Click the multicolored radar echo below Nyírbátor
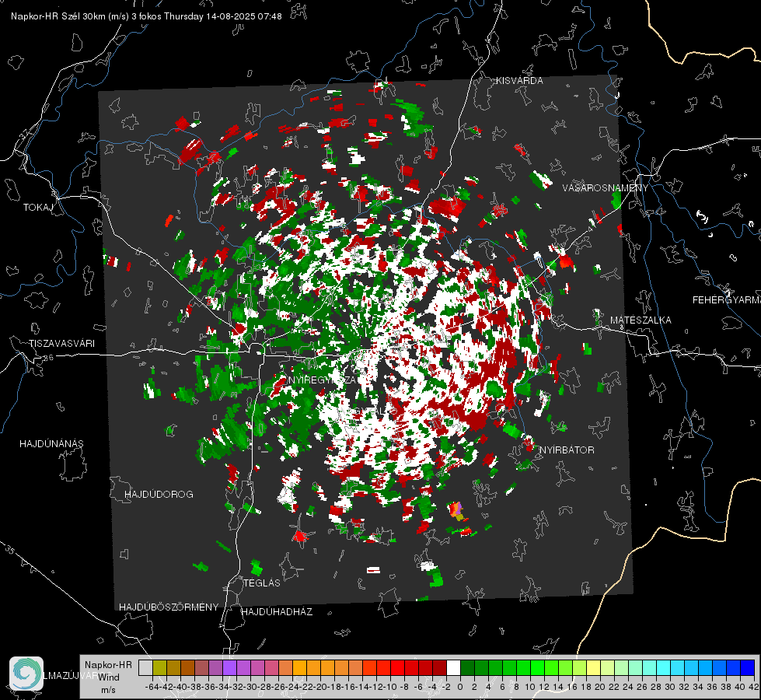The image size is (761, 700). 457,511
